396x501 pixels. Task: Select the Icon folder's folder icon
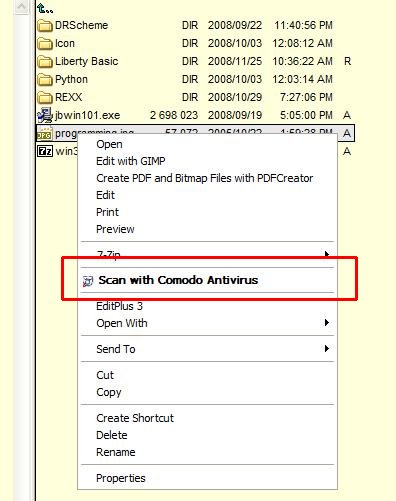45,43
